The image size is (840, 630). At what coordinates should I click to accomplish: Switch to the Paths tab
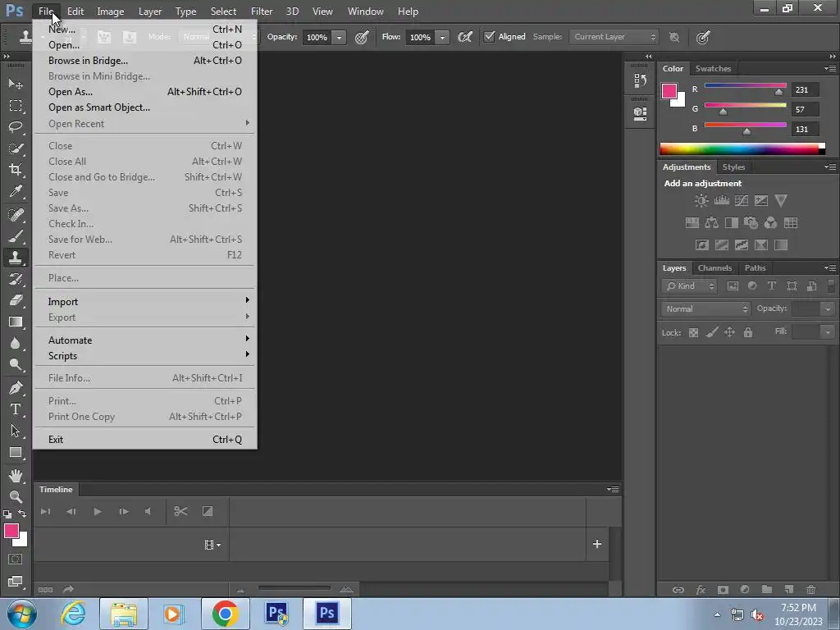pos(755,268)
